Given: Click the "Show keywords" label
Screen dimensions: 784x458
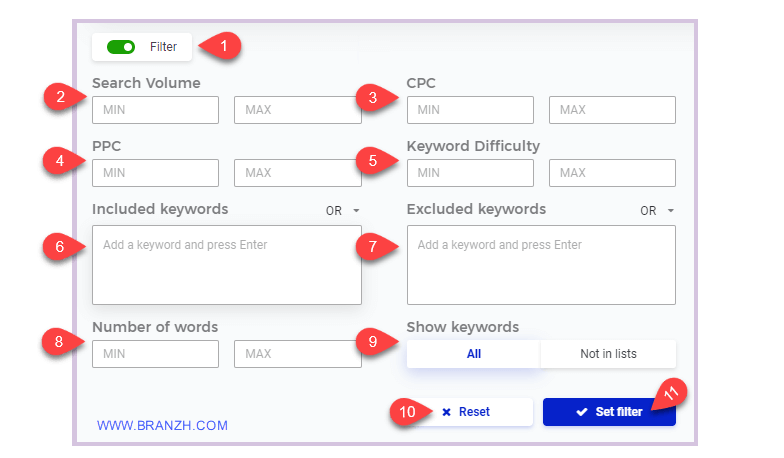Looking at the screenshot, I should tap(462, 327).
